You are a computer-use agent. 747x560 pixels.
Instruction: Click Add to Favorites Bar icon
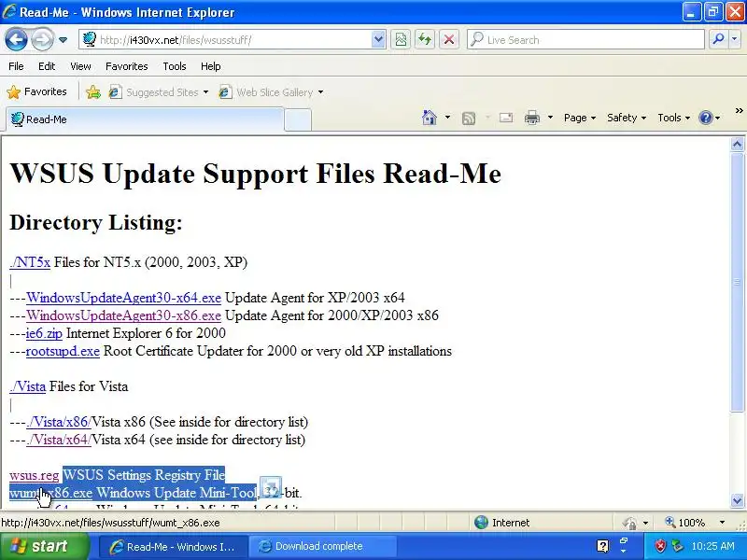[93, 91]
